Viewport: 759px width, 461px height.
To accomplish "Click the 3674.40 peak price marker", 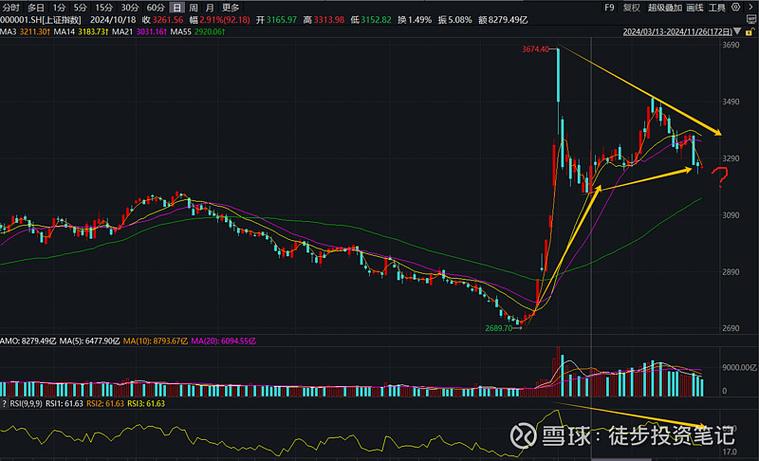I will click(x=534, y=49).
